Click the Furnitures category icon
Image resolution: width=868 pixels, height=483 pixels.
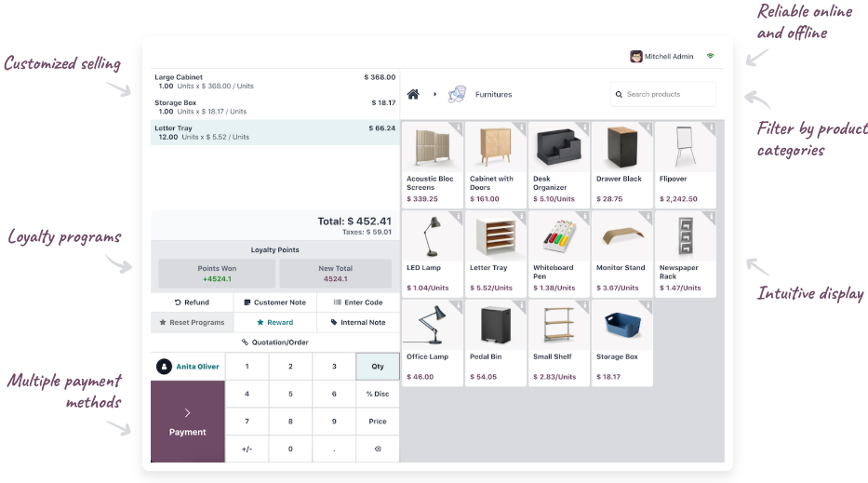(x=457, y=94)
